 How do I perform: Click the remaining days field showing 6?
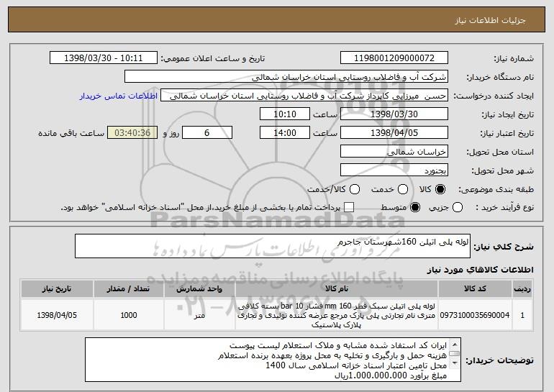(x=207, y=133)
